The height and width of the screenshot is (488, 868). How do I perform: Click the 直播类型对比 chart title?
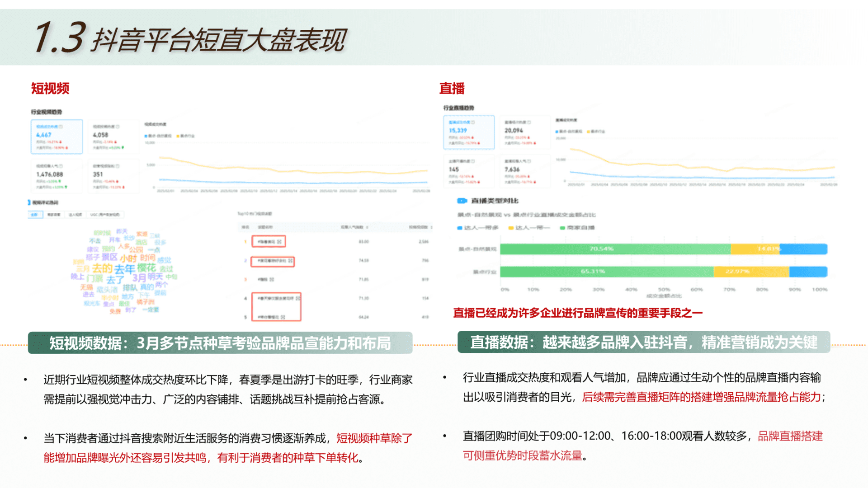tap(495, 201)
